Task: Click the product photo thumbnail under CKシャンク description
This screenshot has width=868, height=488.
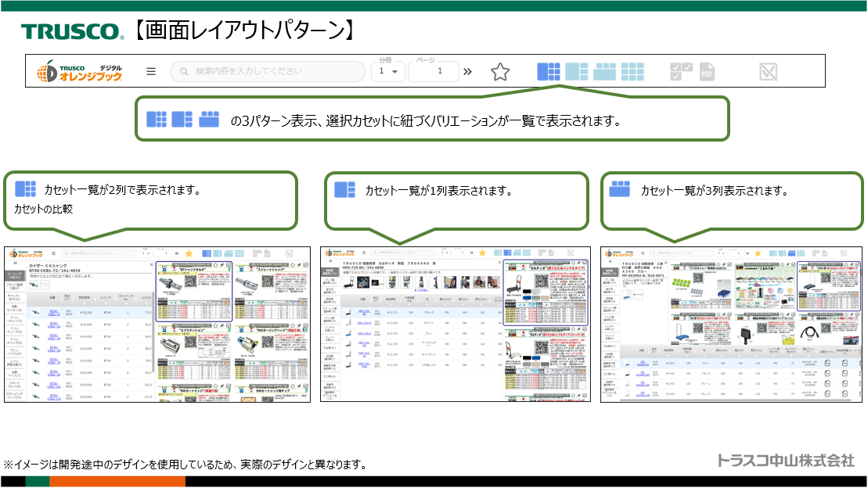Action: [x=34, y=285]
